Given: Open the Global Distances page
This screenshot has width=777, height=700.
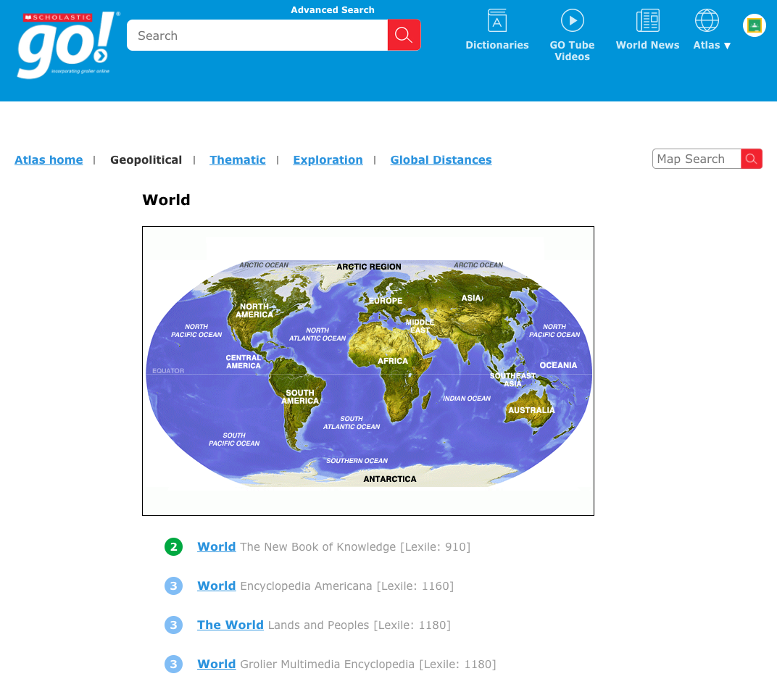Looking at the screenshot, I should click(x=441, y=159).
